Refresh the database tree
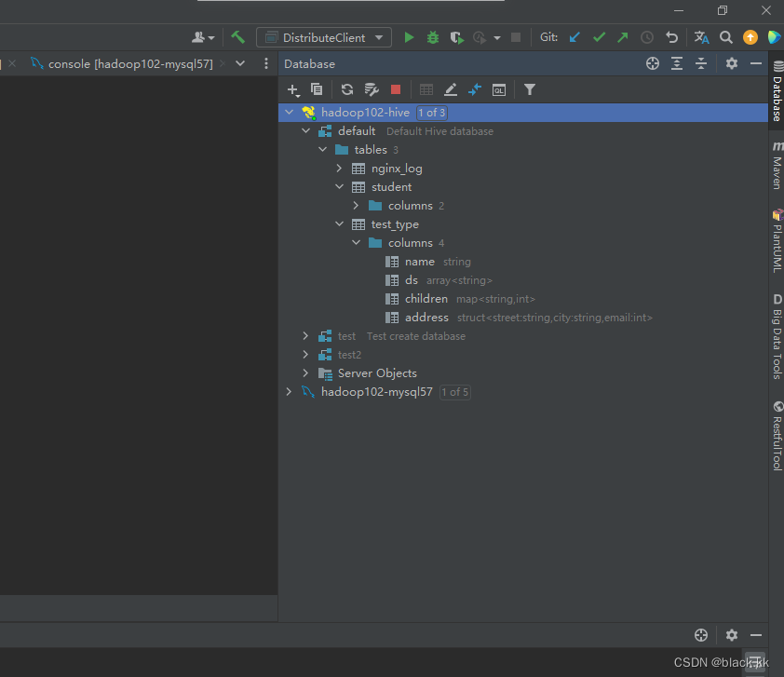Viewport: 784px width, 677px height. 347,89
